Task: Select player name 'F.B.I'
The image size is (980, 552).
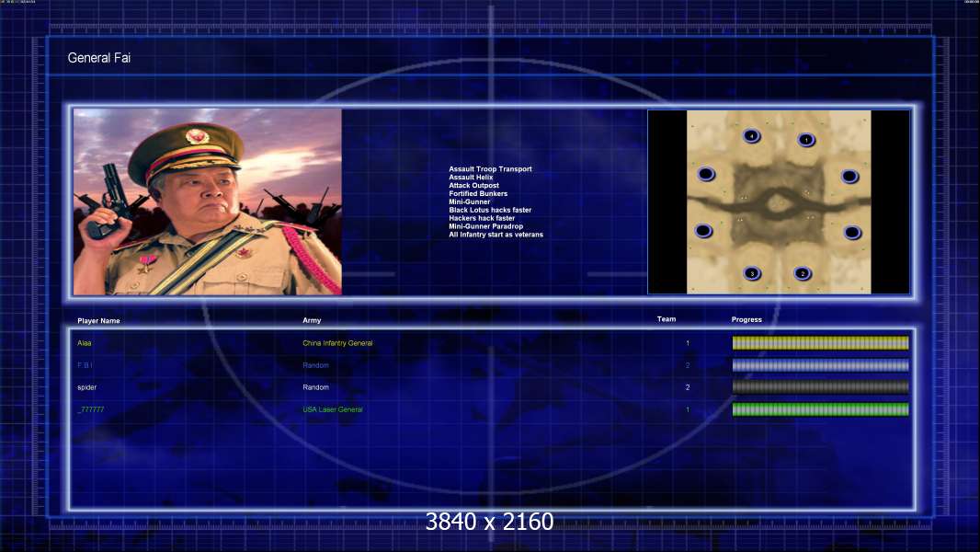Action: click(x=85, y=365)
